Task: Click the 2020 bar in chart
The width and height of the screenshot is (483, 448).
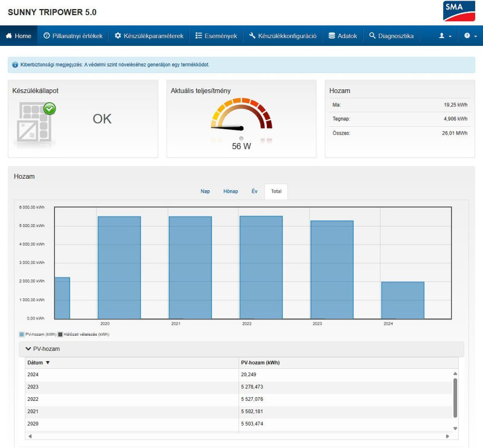Action: coord(119,267)
